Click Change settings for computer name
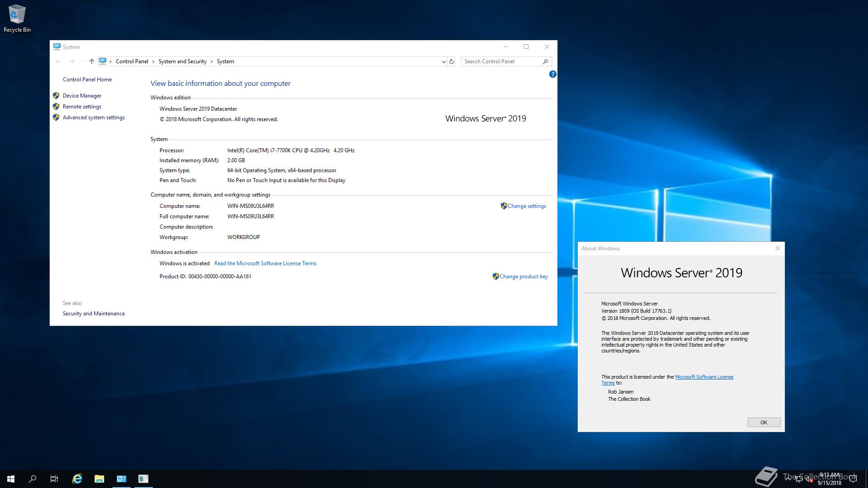The image size is (868, 488). coord(527,206)
